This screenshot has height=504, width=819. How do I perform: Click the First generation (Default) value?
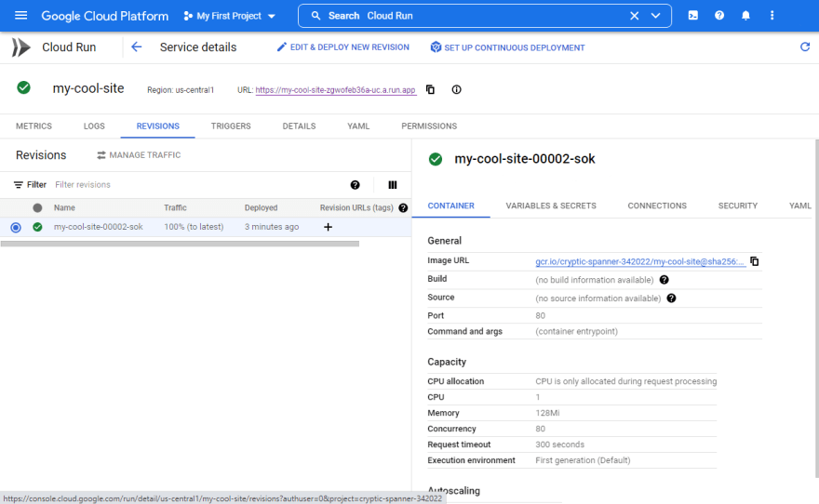click(583, 460)
